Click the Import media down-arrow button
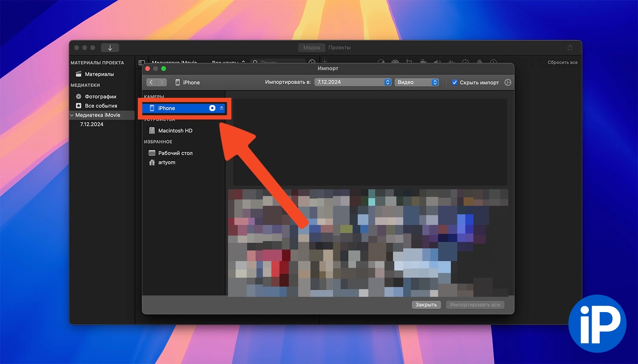 [110, 48]
